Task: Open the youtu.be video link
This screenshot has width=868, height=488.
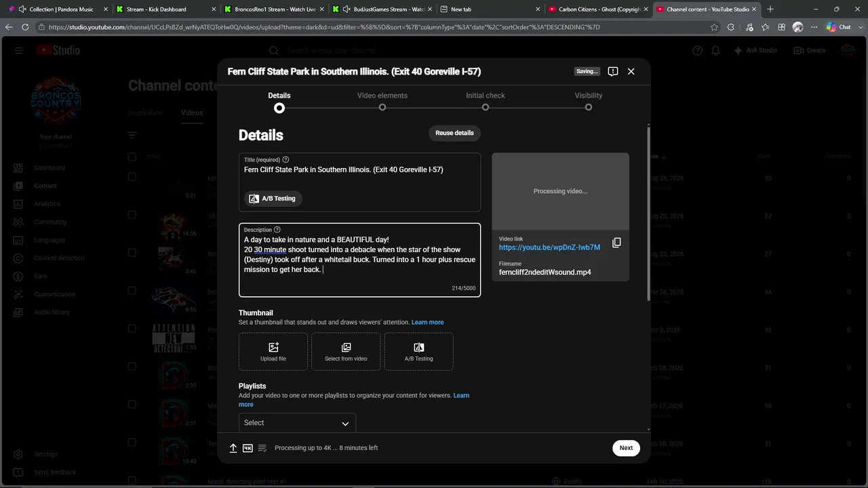Action: tap(549, 247)
